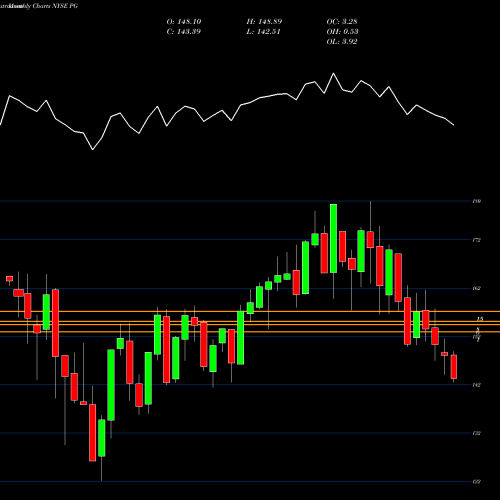
Task: Click the 142 price axis label
Action: (477, 385)
